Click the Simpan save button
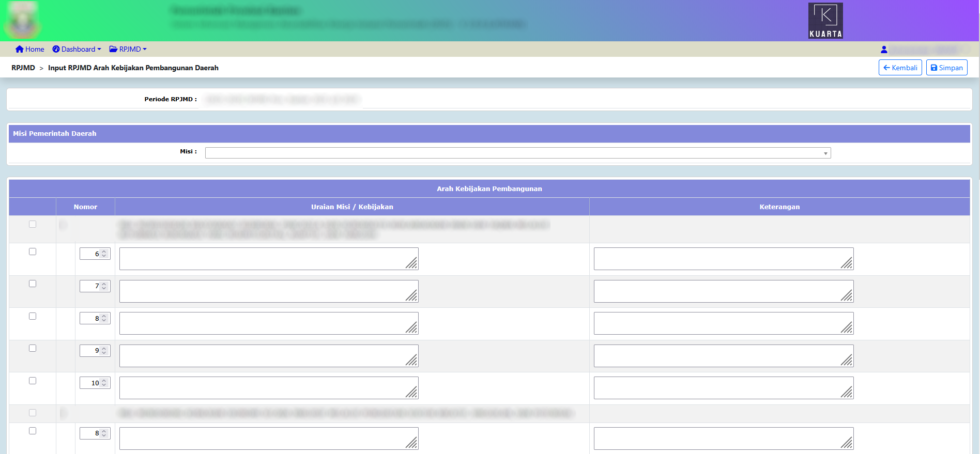980x454 pixels. [946, 68]
